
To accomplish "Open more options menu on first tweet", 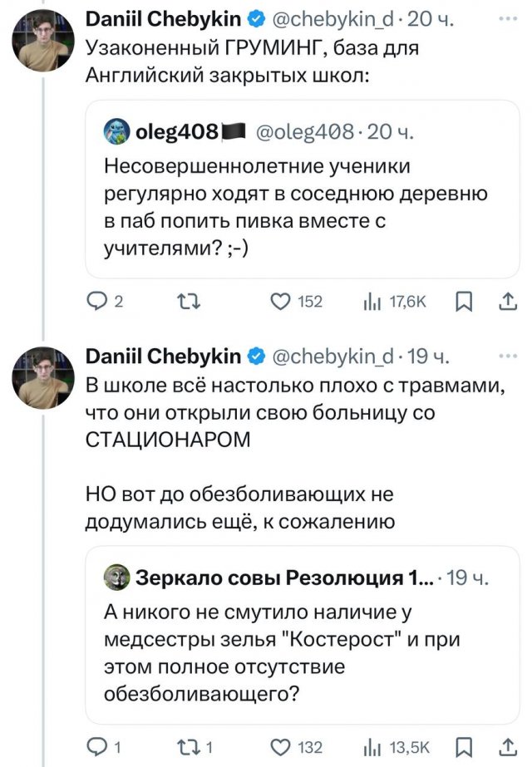I will coord(504,17).
